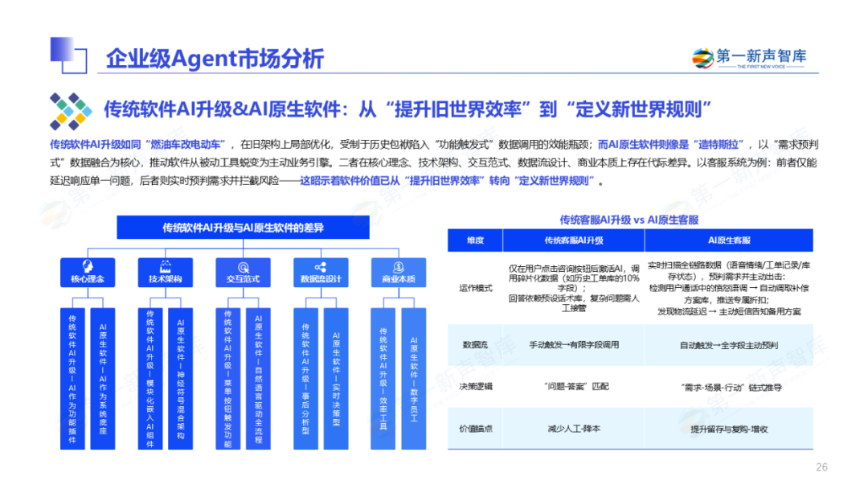Click vertical bar 自然语言驱动全流程

[x=258, y=379]
